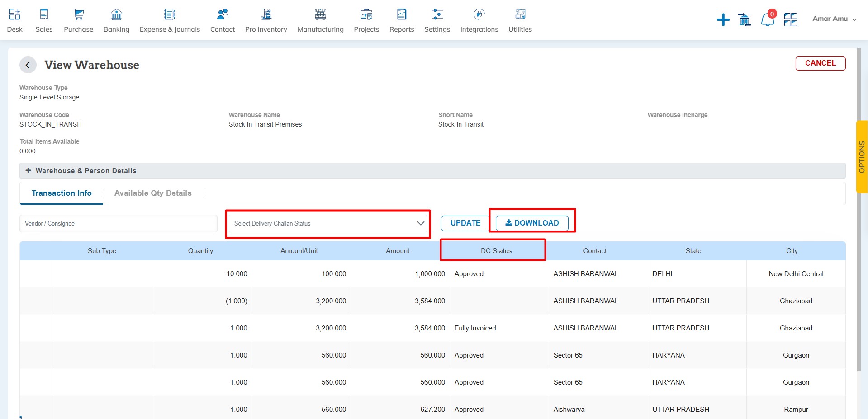This screenshot has width=868, height=419.
Task: Click the Quantity column header
Action: tap(200, 251)
